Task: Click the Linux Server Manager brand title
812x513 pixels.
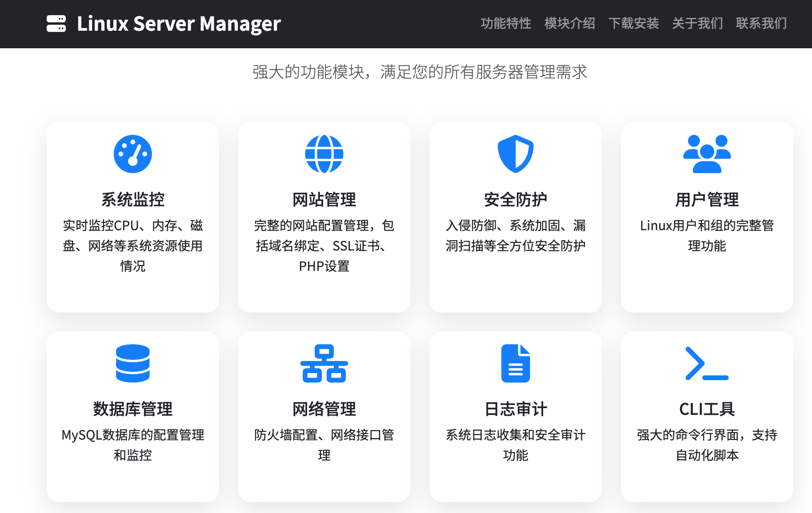Action: coord(179,24)
